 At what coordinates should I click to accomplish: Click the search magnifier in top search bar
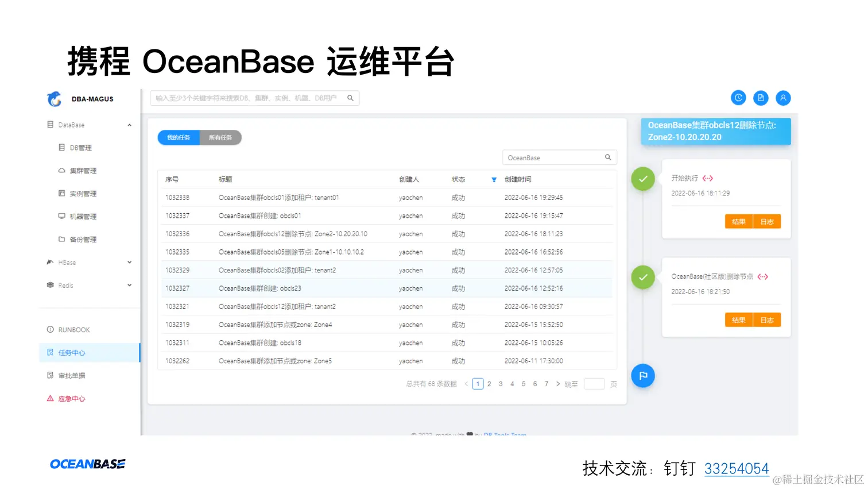(350, 98)
